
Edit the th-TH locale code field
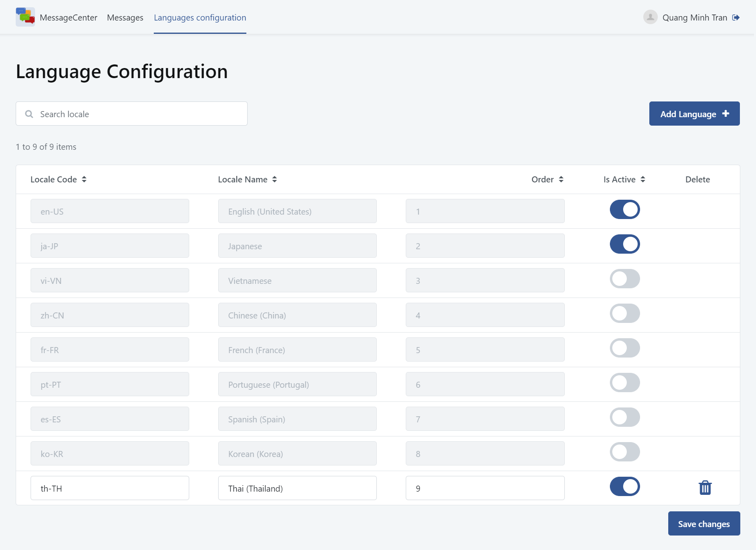(110, 488)
